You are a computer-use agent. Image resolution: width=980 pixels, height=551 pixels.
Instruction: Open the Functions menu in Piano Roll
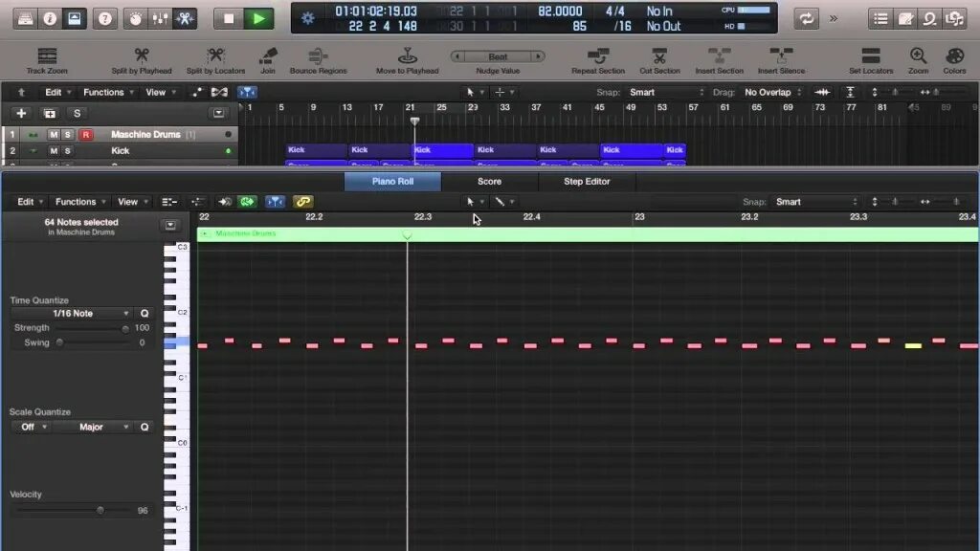coord(78,202)
